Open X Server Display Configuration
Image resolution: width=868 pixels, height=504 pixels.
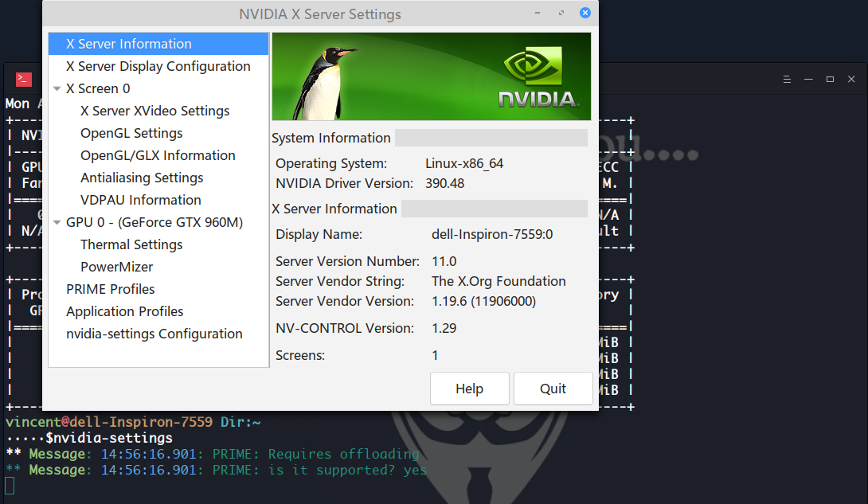point(158,66)
